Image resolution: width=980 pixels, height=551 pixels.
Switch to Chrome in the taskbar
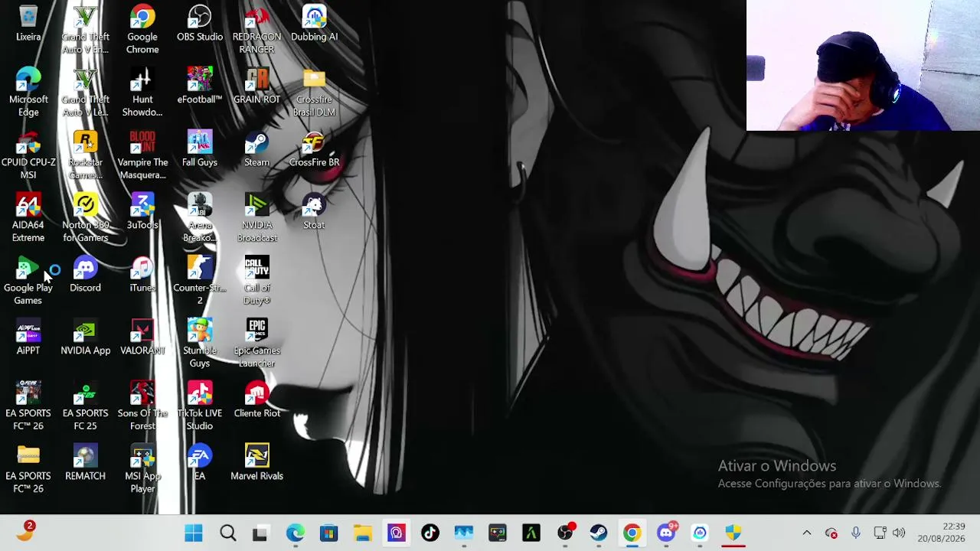tap(632, 533)
